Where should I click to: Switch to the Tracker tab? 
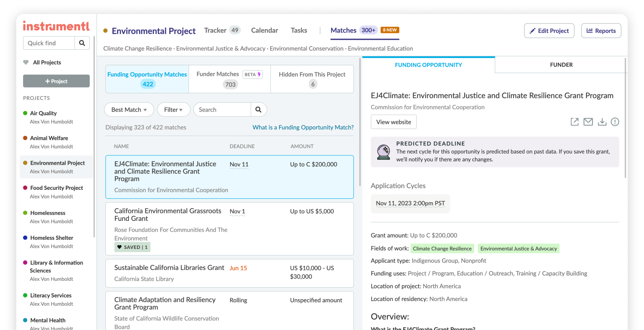[x=222, y=30]
